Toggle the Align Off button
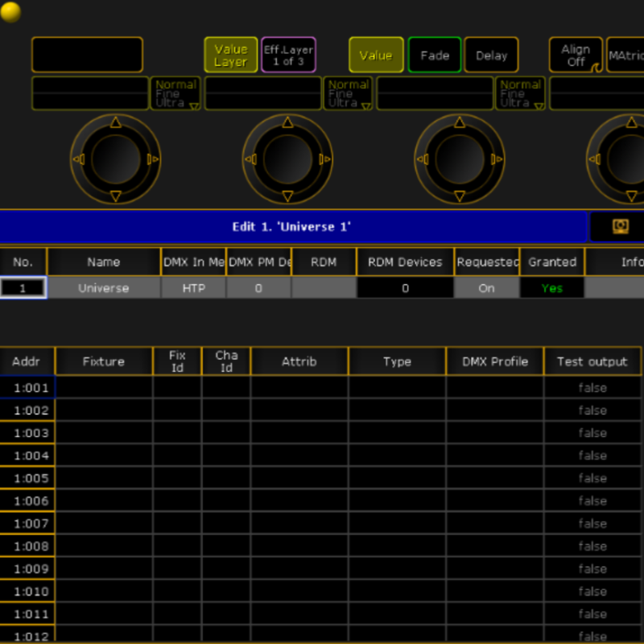The image size is (644, 644). 576,56
